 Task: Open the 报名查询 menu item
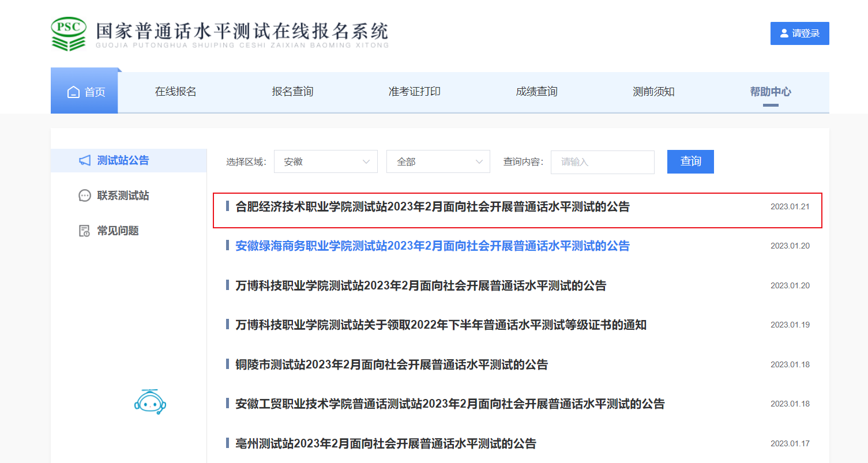pyautogui.click(x=293, y=92)
